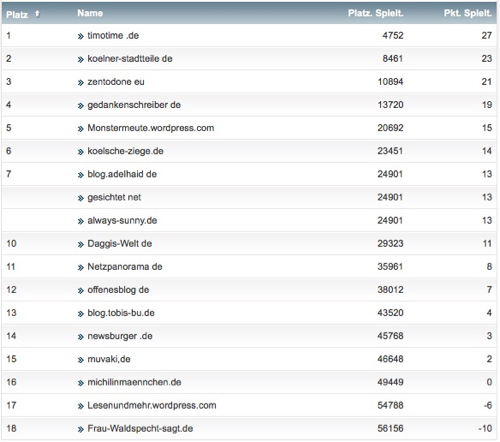Viewport: 500px width, 442px height.
Task: Click the arrow icon before newsburger .de
Action: [81, 337]
